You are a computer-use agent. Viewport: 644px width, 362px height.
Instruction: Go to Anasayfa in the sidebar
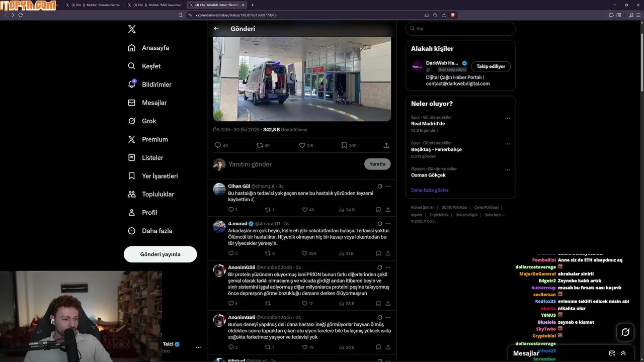click(x=148, y=48)
